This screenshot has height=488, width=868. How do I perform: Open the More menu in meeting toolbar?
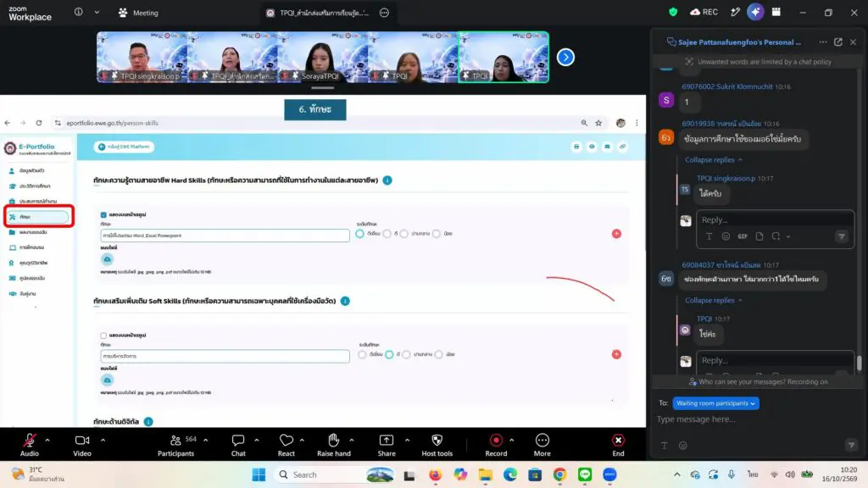point(542,445)
